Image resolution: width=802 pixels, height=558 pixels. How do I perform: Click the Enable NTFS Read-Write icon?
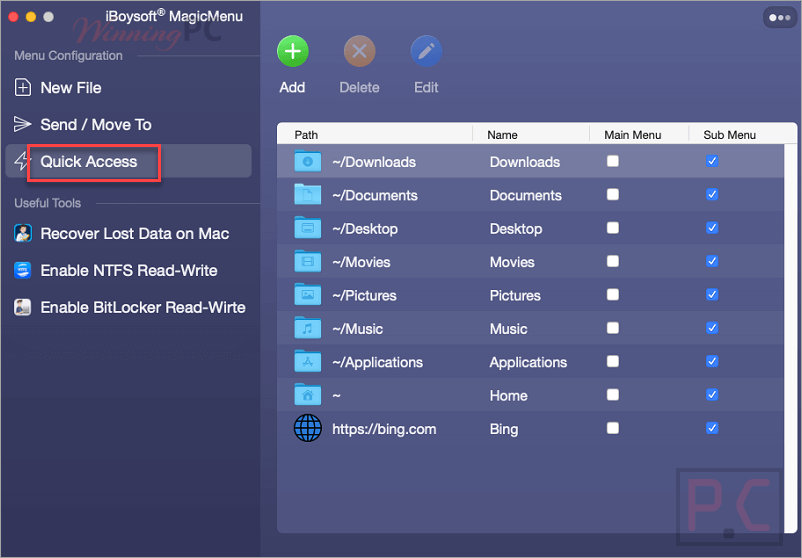[x=23, y=270]
